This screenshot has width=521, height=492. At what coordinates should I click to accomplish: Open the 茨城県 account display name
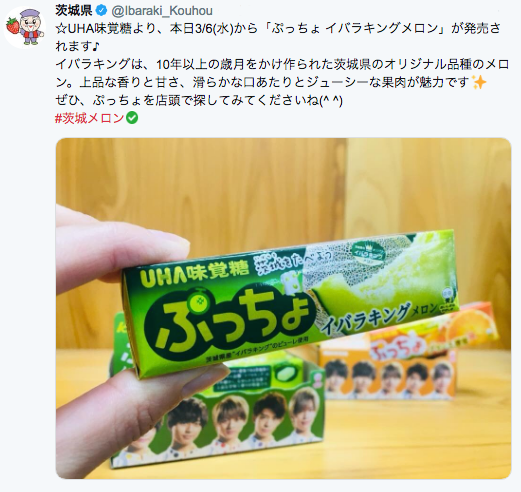pyautogui.click(x=74, y=11)
